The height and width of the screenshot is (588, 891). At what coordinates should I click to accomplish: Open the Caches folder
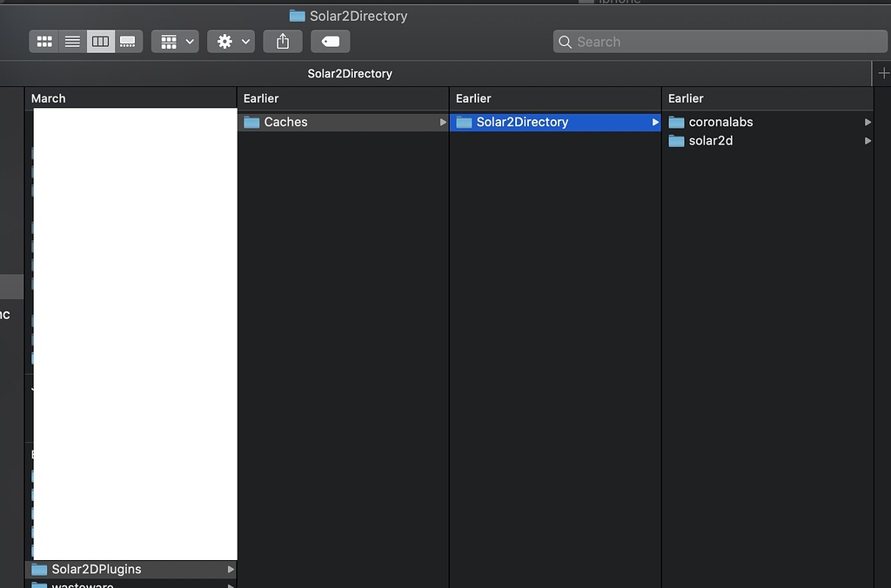pyautogui.click(x=287, y=122)
